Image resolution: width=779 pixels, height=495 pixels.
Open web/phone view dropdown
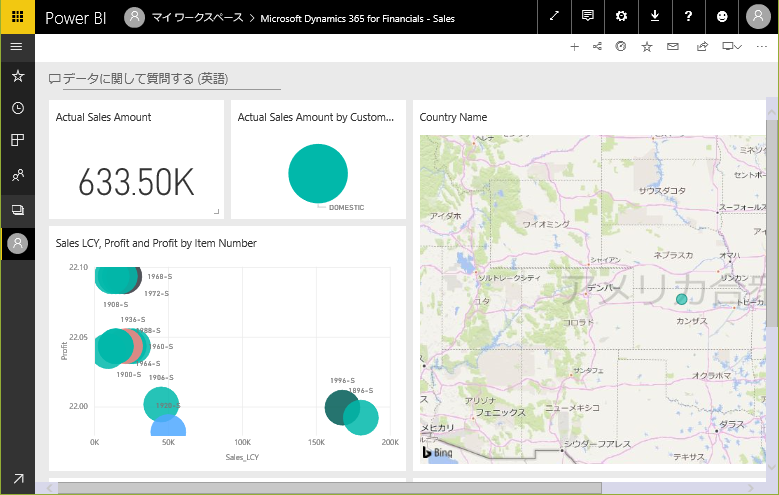(732, 47)
